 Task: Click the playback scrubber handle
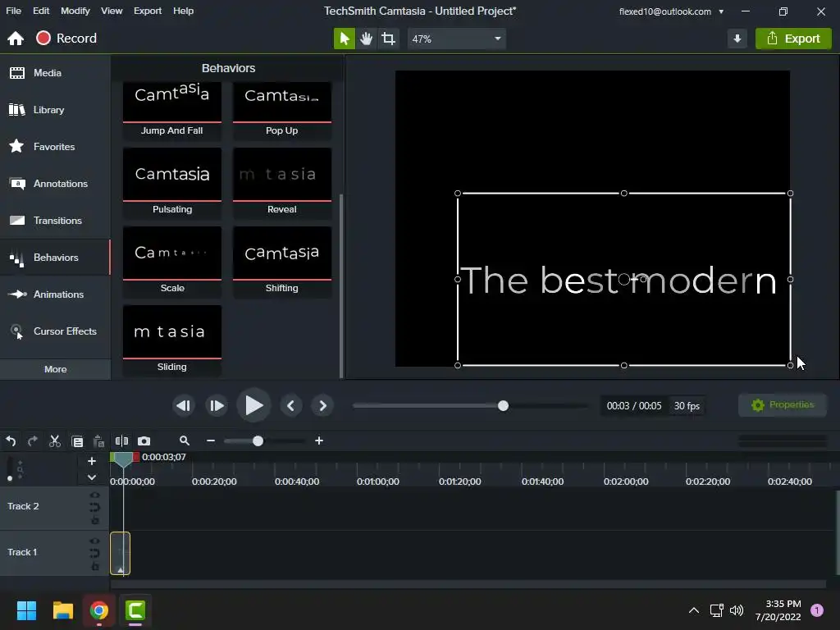click(503, 406)
